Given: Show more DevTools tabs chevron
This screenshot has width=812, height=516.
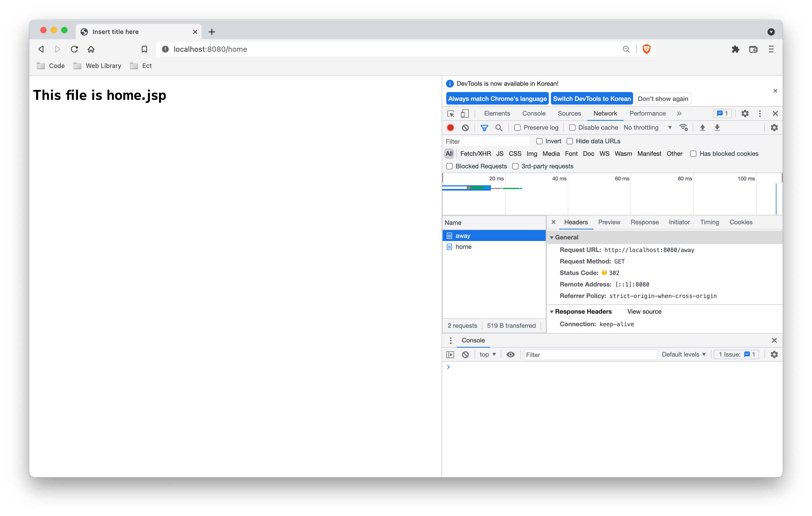Looking at the screenshot, I should (679, 114).
